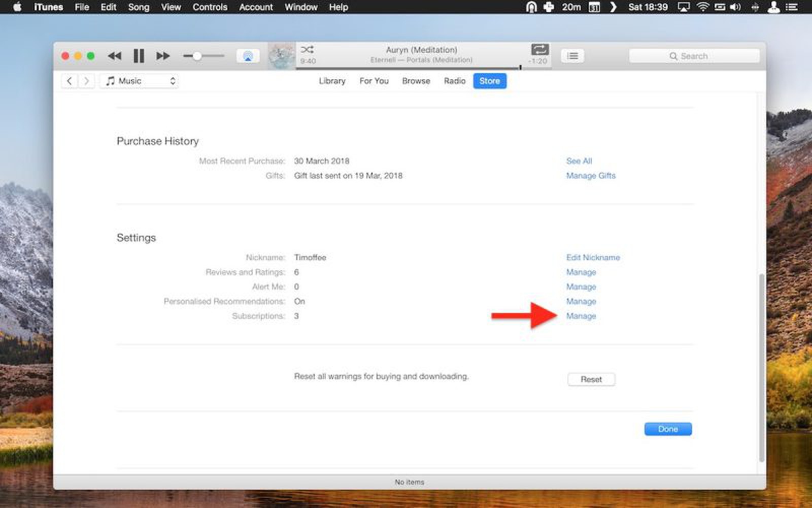Open the Account menu

coord(255,7)
